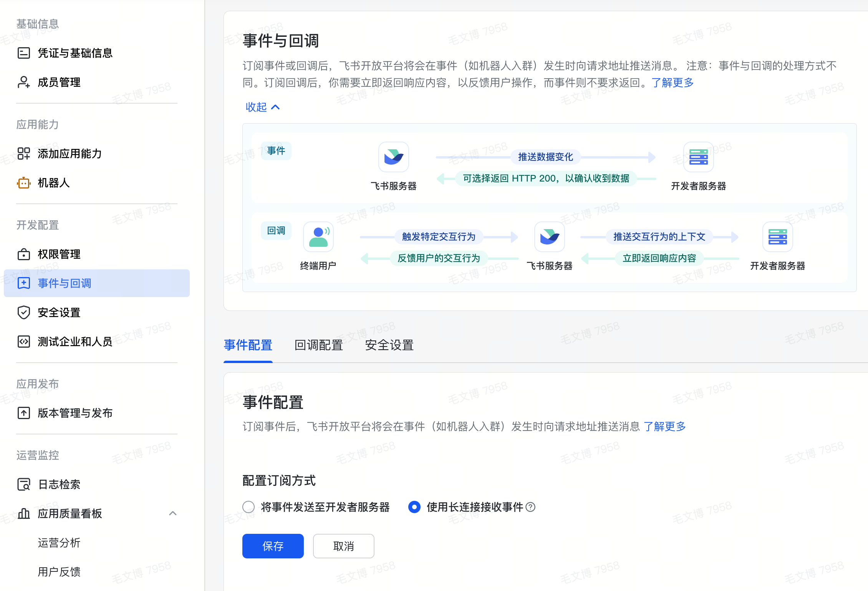Click the orange 机器人 robot icon
The image size is (868, 591).
point(24,183)
